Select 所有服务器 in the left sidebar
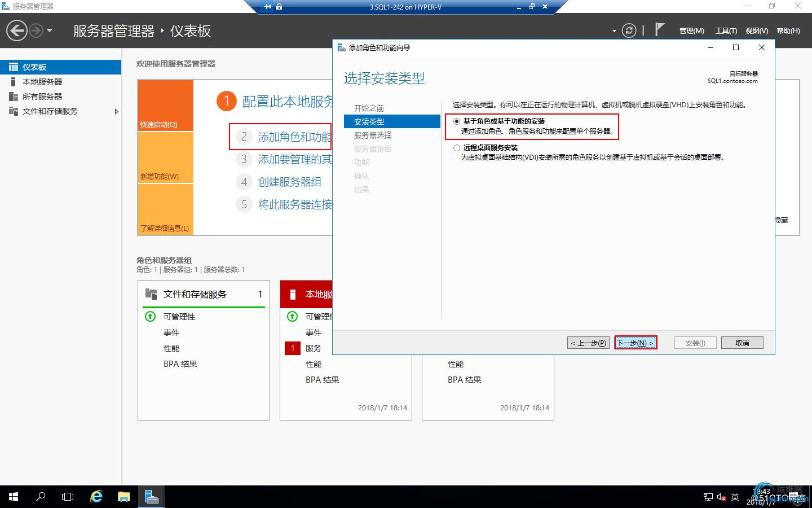Viewport: 812px width, 508px height. point(60,97)
